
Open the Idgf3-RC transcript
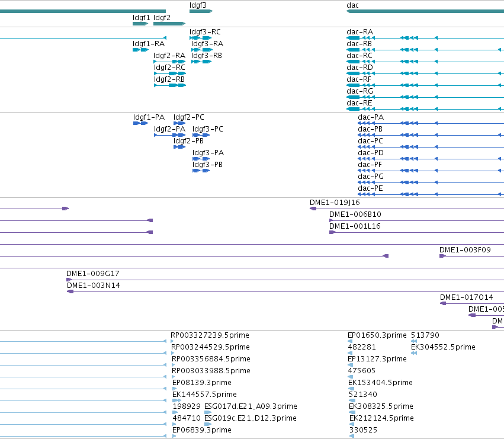(x=201, y=38)
